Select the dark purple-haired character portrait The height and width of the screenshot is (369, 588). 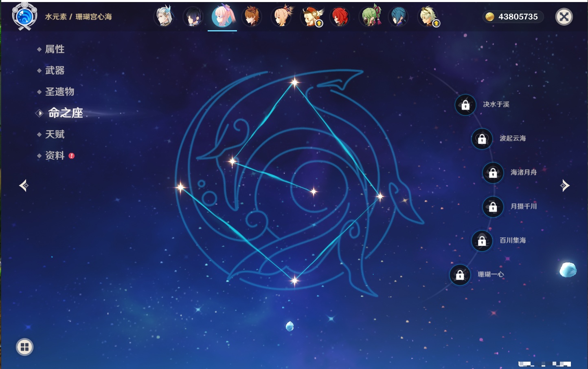193,17
